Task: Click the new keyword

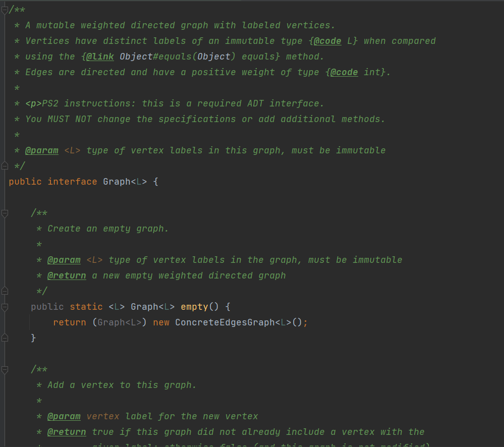Action: pos(161,322)
